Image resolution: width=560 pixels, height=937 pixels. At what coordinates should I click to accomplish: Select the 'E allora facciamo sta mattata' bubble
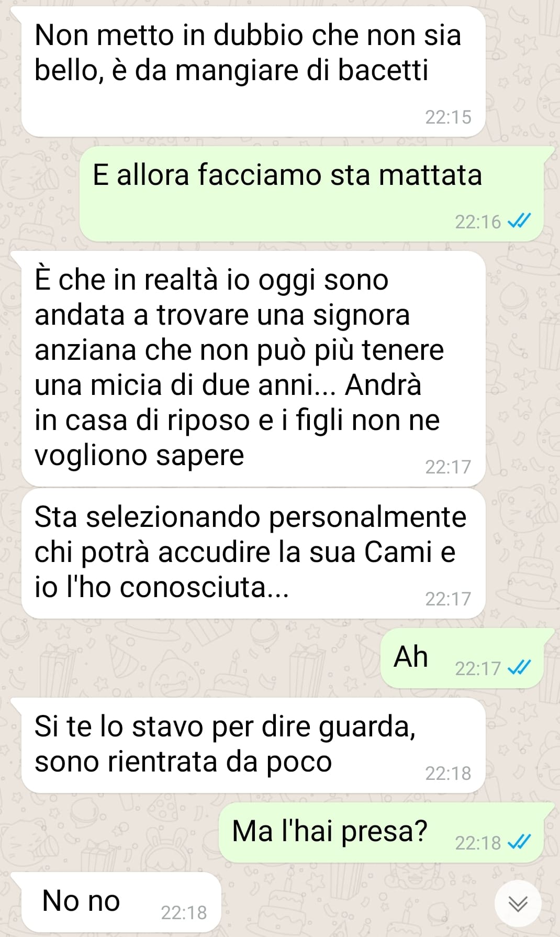click(x=311, y=194)
